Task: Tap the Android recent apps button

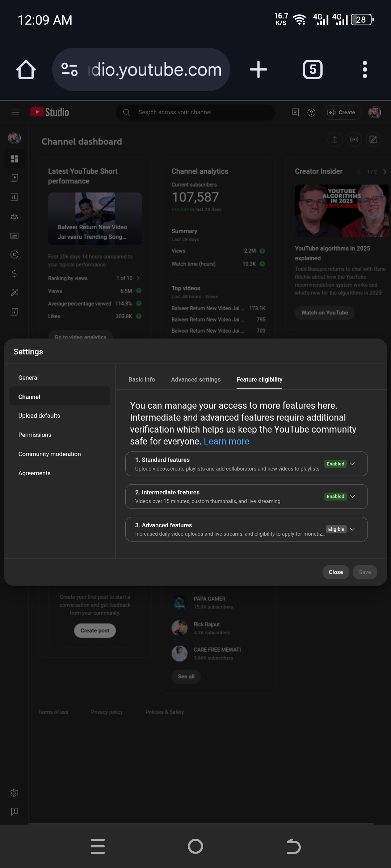Action: [98, 846]
